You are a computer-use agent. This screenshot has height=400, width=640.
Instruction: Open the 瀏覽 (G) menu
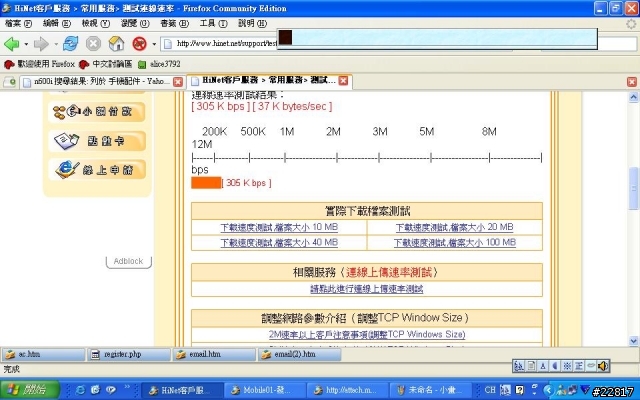click(135, 24)
